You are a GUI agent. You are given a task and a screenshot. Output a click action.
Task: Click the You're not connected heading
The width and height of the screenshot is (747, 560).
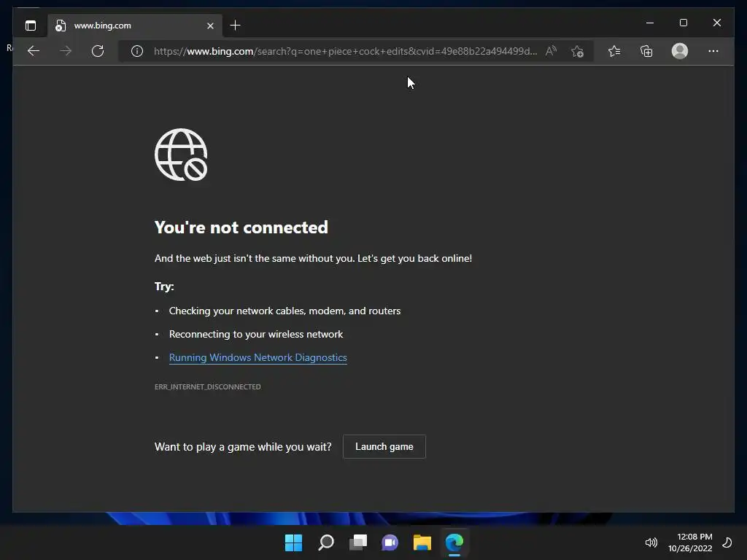241,227
